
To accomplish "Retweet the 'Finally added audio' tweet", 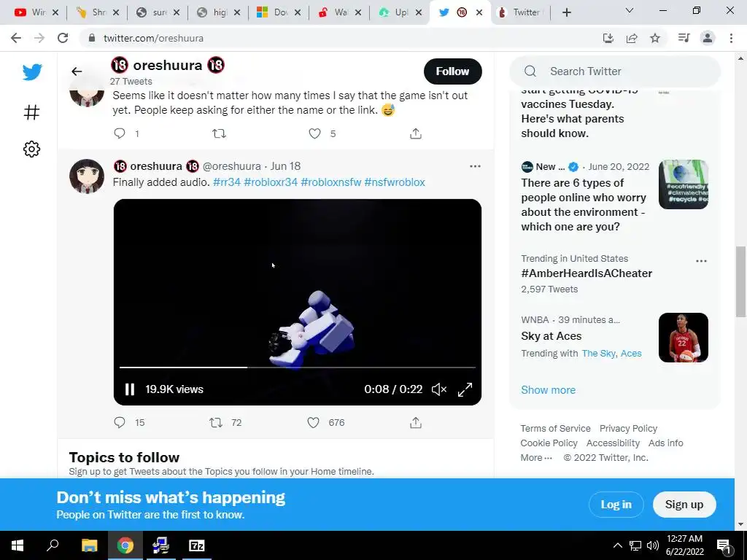I will 216,422.
